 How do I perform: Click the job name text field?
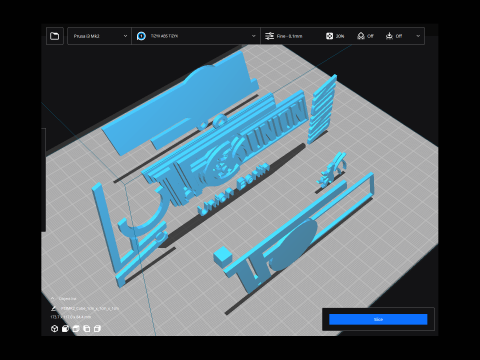[x=90, y=308]
